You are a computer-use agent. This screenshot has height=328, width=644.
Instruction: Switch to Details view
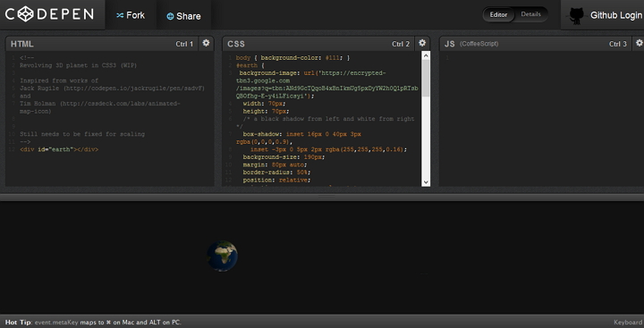pos(530,14)
